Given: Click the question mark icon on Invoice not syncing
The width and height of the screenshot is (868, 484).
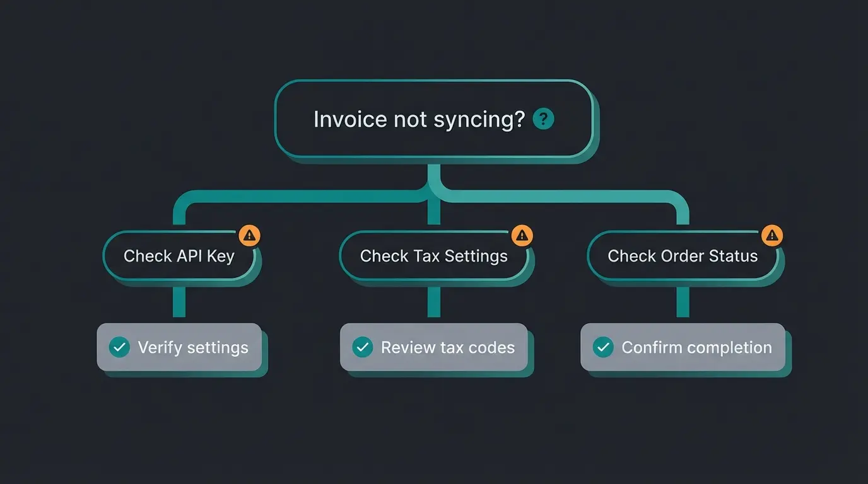Looking at the screenshot, I should [x=543, y=118].
